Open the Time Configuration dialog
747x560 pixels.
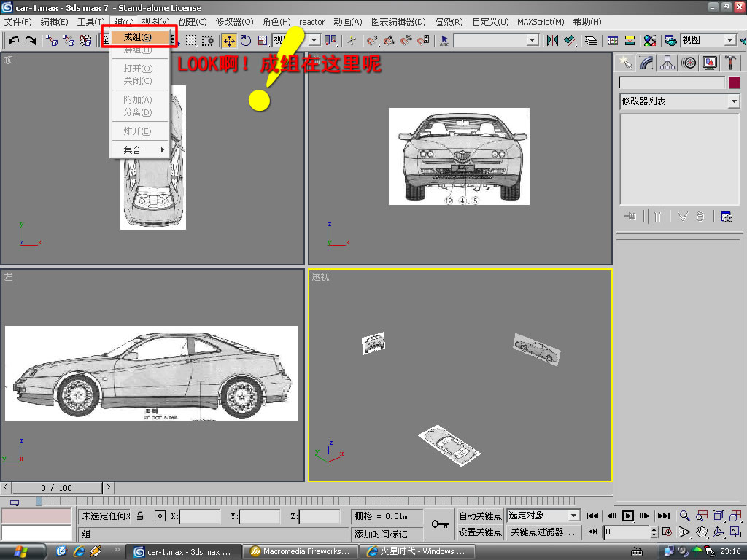coord(667,532)
